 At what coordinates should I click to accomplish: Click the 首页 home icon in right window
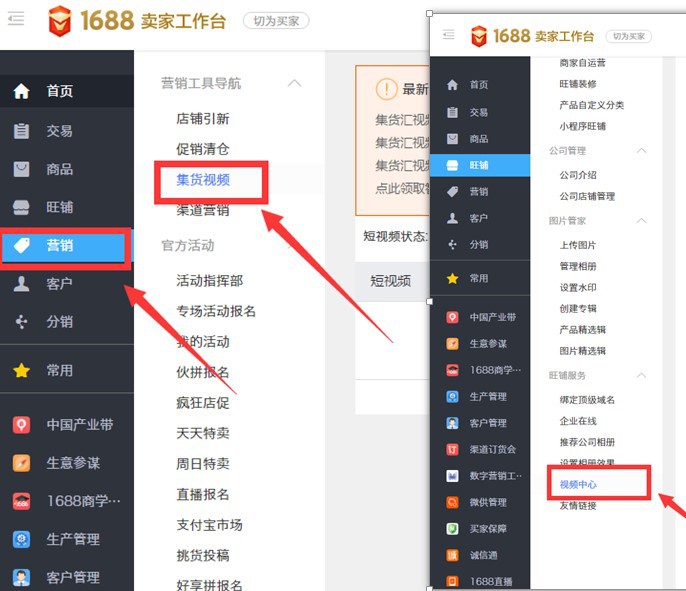(x=452, y=85)
